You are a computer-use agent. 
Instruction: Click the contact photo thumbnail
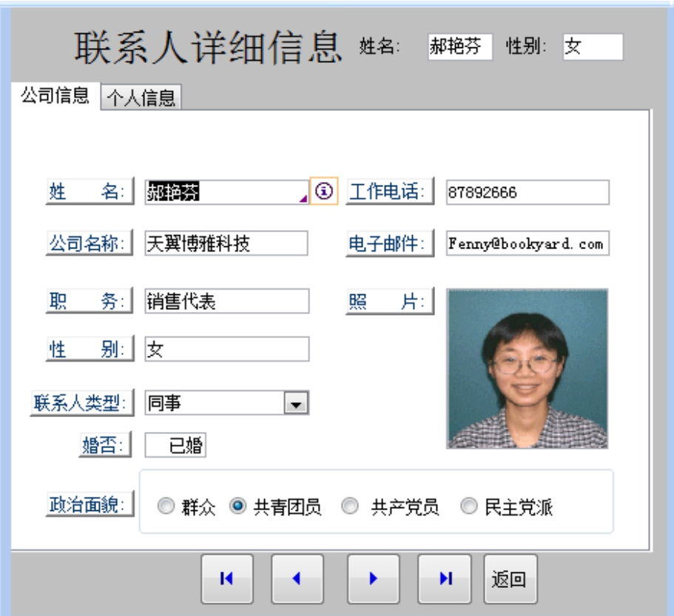click(x=527, y=368)
